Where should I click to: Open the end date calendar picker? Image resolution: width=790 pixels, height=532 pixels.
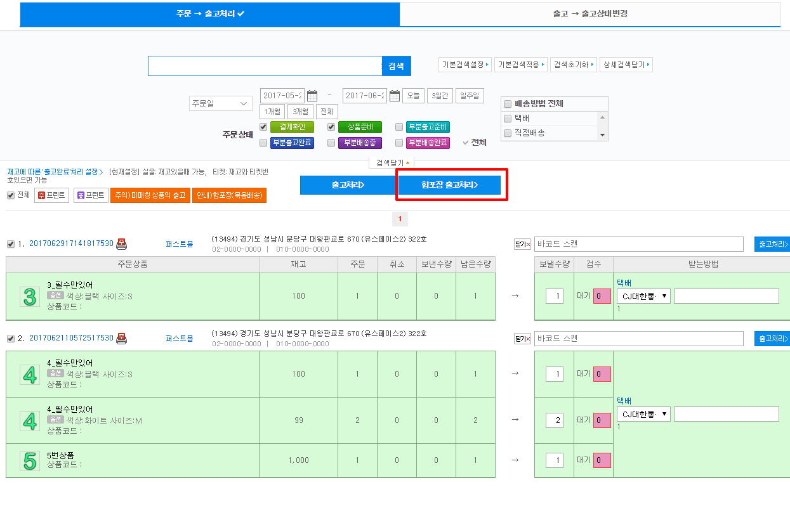[x=394, y=96]
